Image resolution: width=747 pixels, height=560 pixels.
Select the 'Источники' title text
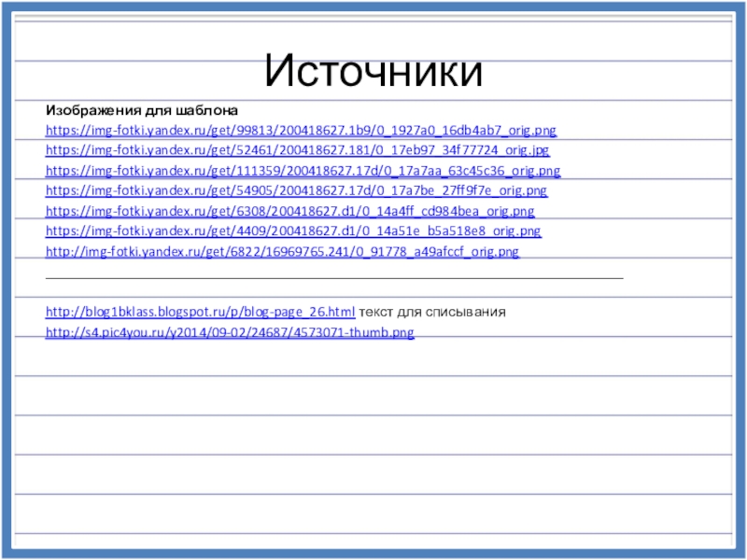[373, 71]
